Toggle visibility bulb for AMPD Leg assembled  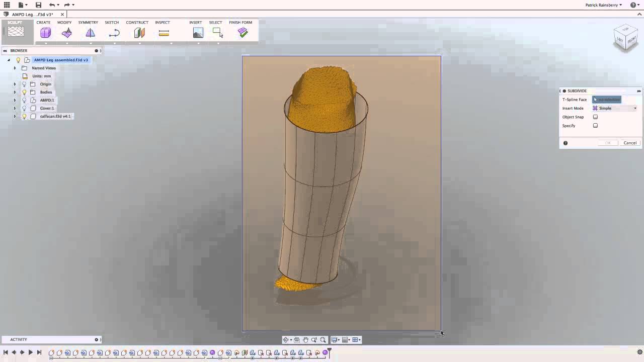19,60
